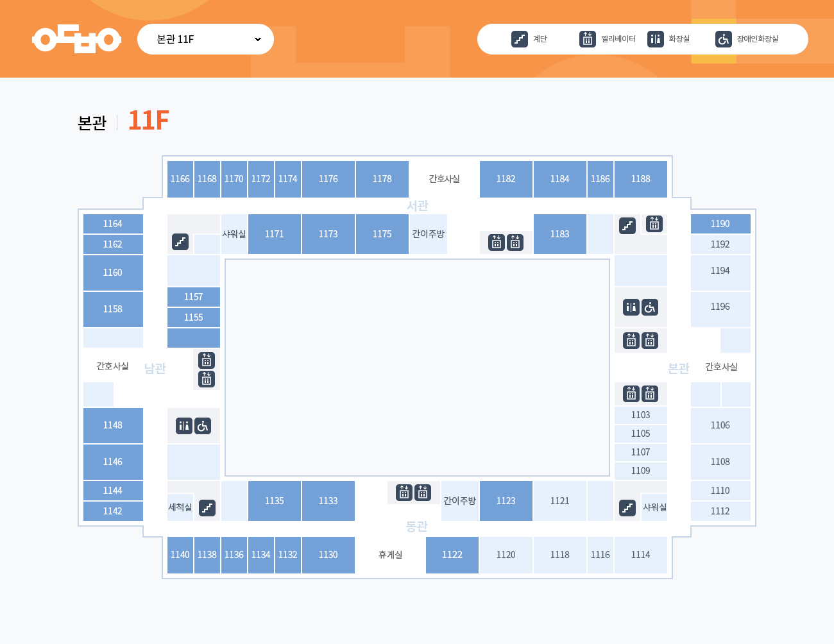Screen dimensions: 834x644
Task: Select room 1190
Action: [720, 224]
